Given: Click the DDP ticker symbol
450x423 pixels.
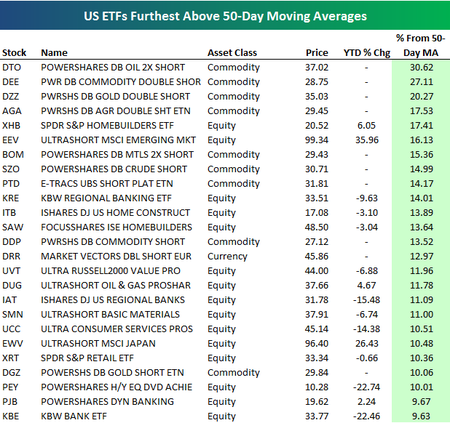Looking at the screenshot, I should click(11, 242).
